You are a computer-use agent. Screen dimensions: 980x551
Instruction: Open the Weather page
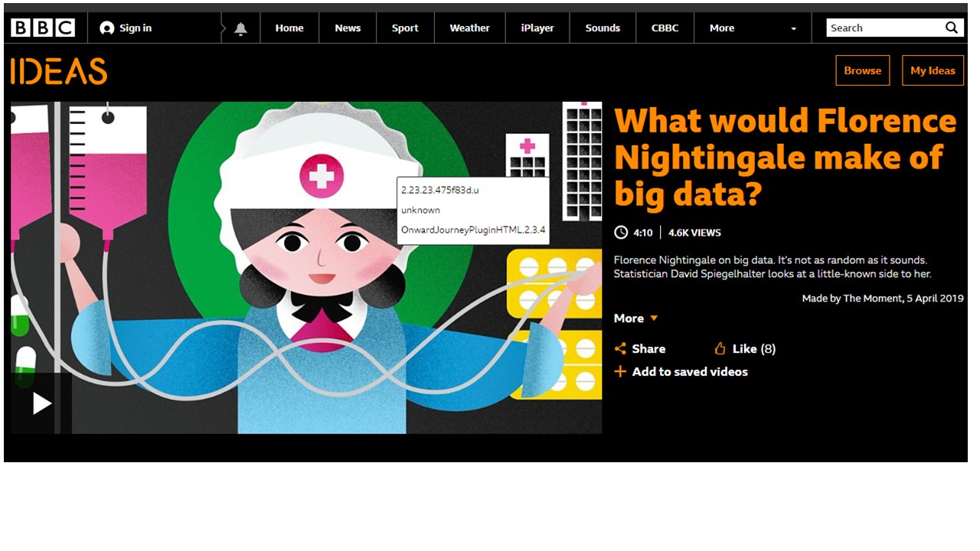click(x=469, y=28)
